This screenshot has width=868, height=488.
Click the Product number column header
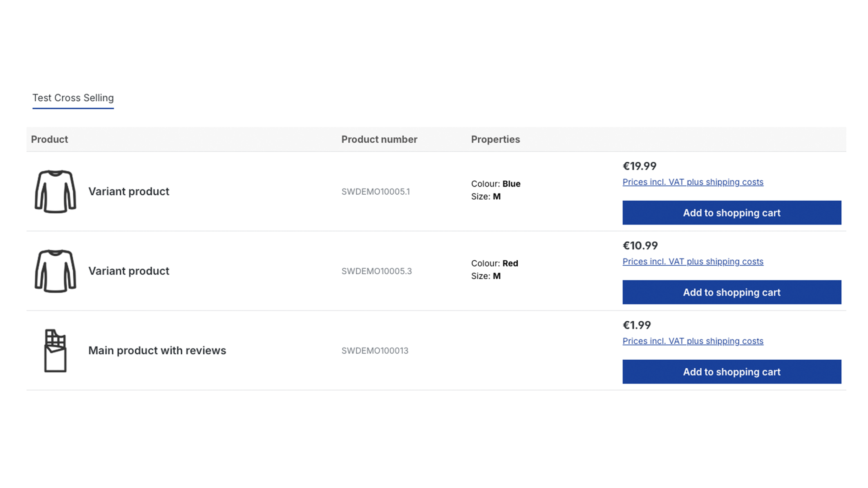379,140
